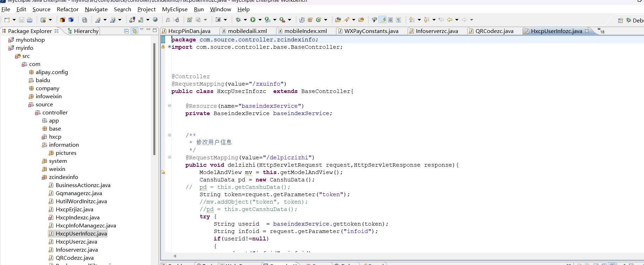
Task: Select alipay.config package in tree
Action: click(x=52, y=72)
